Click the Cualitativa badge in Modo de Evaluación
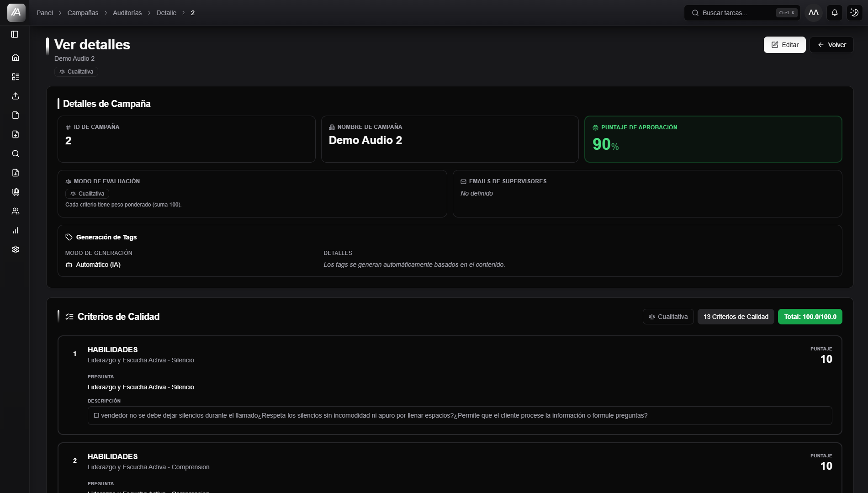The width and height of the screenshot is (868, 493). point(87,194)
